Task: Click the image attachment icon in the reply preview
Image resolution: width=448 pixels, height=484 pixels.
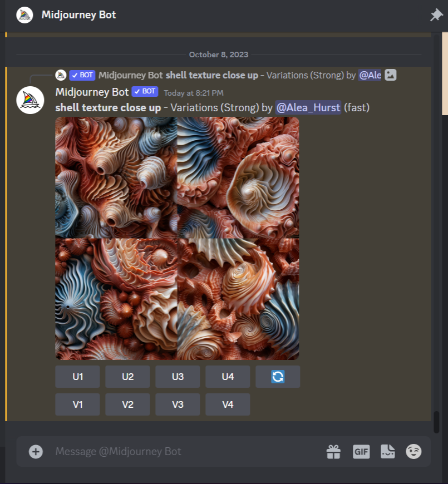Action: tap(391, 75)
